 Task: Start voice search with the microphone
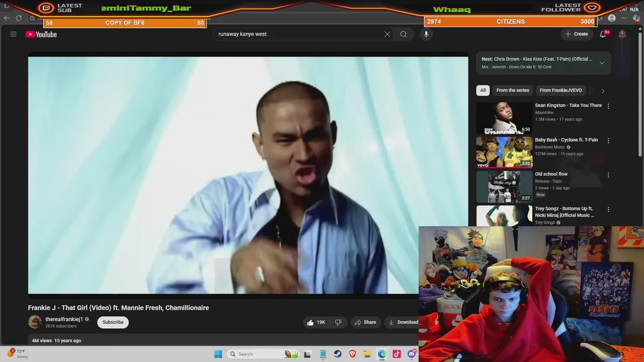pyautogui.click(x=426, y=34)
